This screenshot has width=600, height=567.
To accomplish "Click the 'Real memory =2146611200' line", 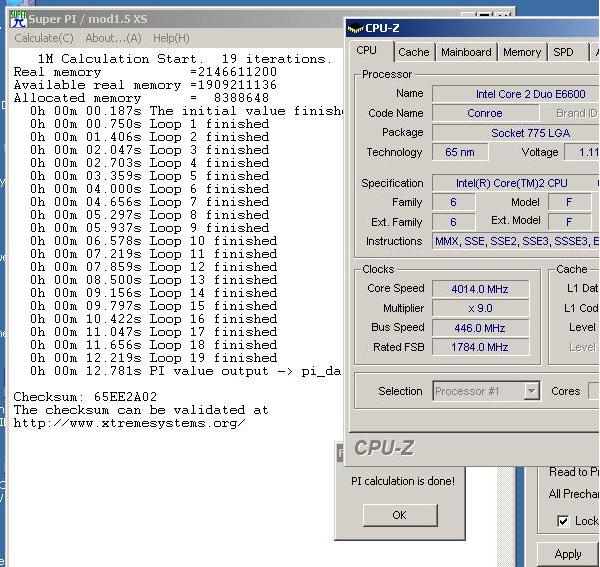I will [x=145, y=72].
